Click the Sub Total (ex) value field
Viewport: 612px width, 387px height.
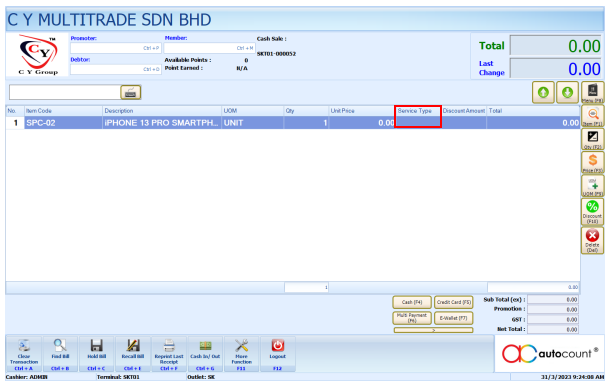point(553,300)
